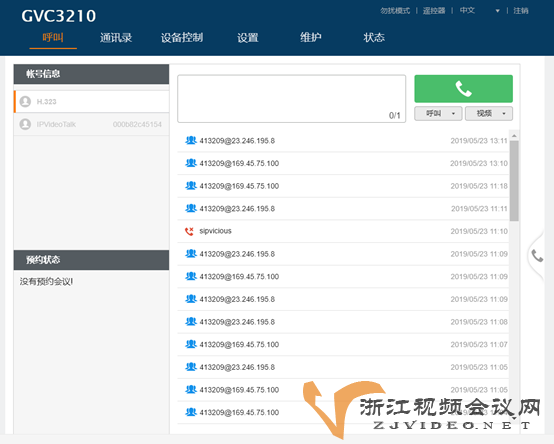554x444 pixels.
Task: Click the green phone dial button
Action: pyautogui.click(x=463, y=89)
